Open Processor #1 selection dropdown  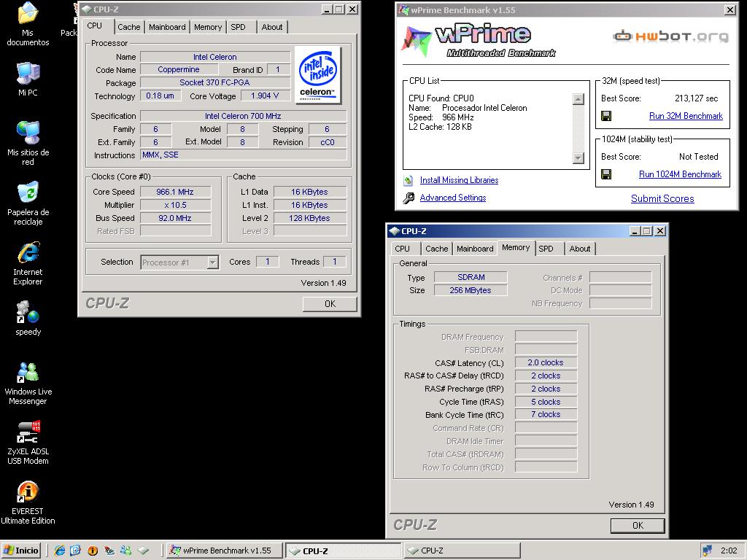[x=179, y=262]
